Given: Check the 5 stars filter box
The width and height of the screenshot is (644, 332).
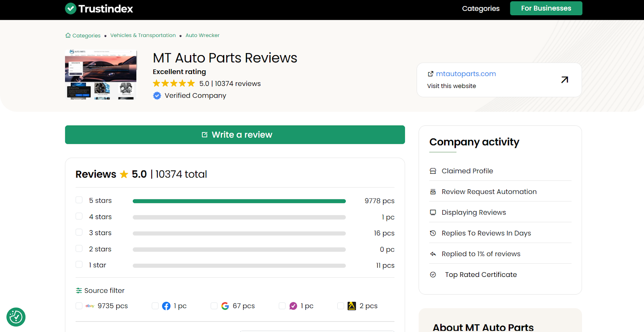Looking at the screenshot, I should [79, 200].
